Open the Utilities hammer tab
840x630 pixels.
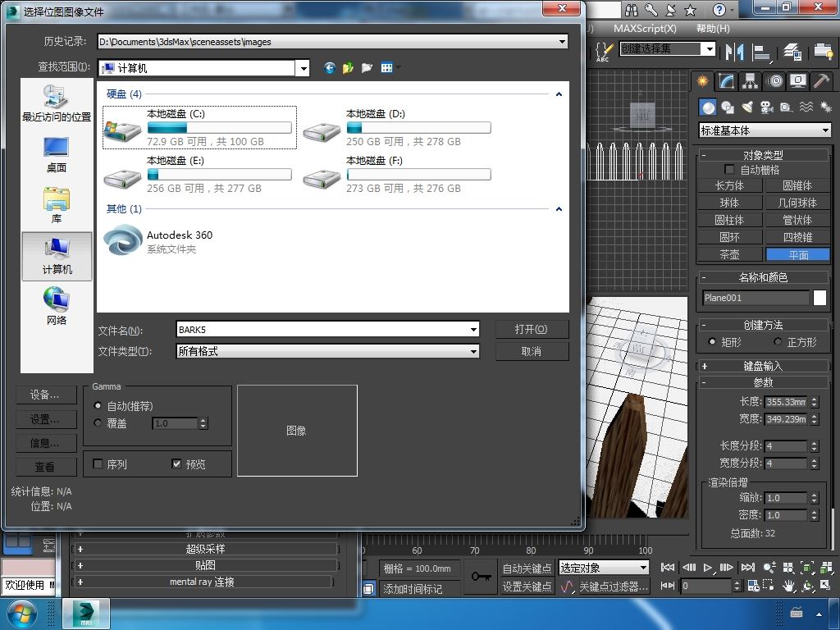click(x=821, y=81)
